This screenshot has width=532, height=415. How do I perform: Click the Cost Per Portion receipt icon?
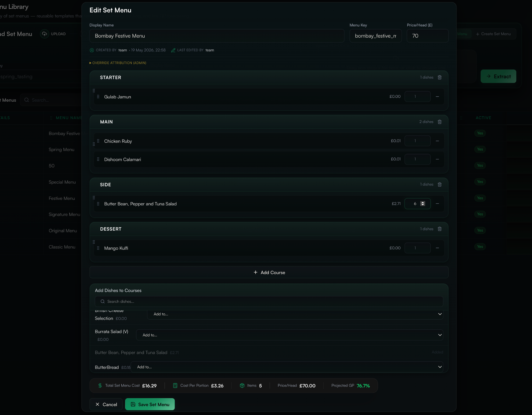tap(175, 385)
